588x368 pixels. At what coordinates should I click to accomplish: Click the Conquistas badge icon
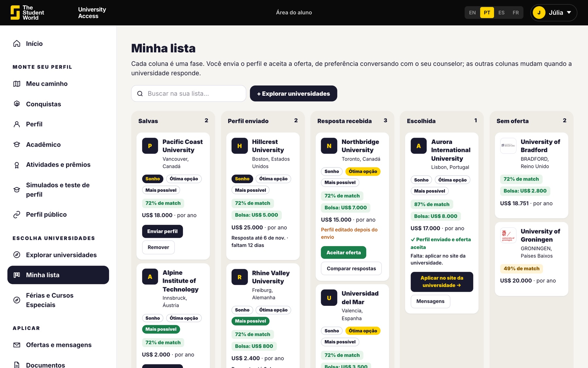click(x=17, y=104)
